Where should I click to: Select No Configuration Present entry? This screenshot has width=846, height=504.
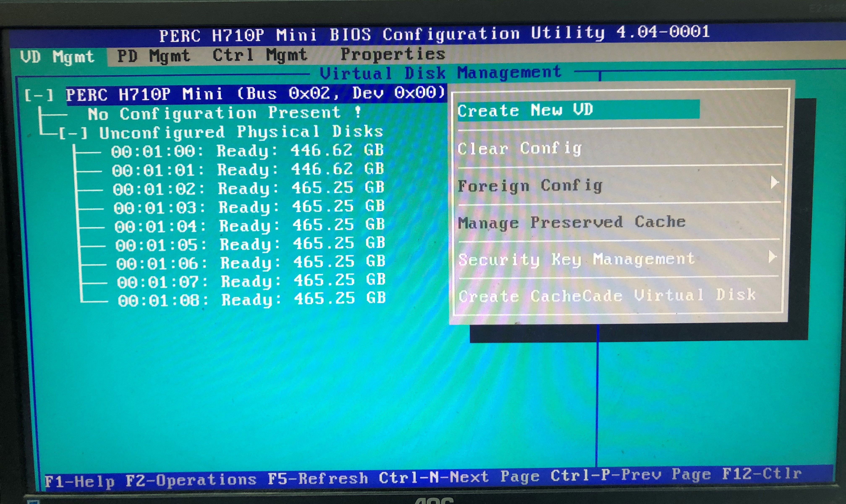click(224, 113)
